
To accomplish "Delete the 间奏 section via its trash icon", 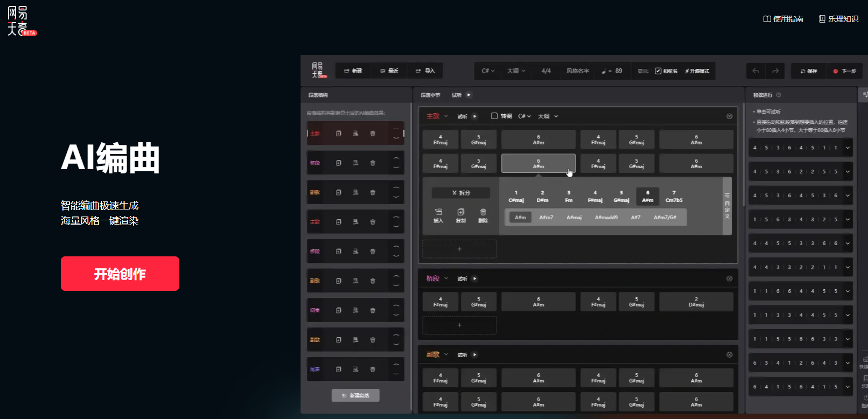I will click(x=373, y=310).
